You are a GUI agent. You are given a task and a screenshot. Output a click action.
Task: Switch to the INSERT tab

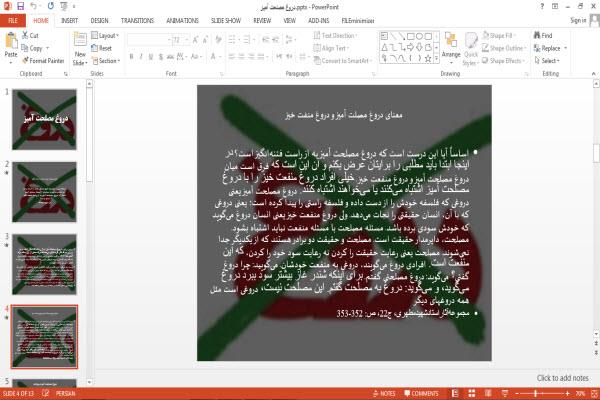pos(69,20)
